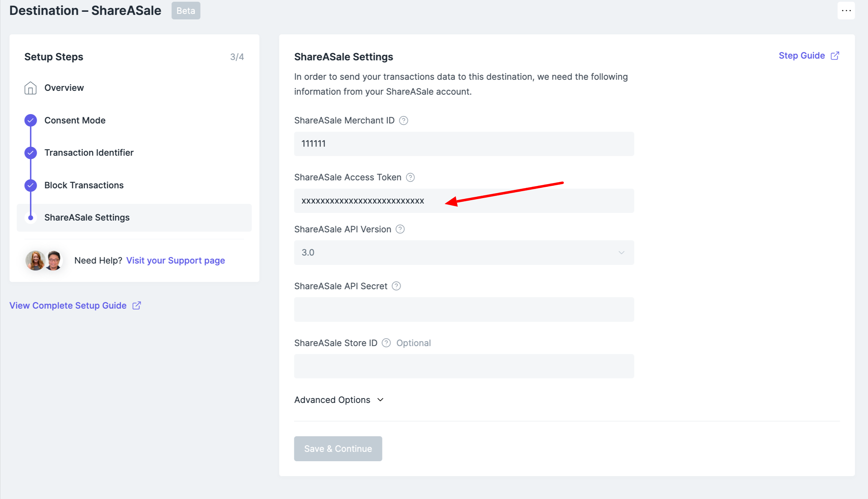Click the Block Transactions checkmark circle
The image size is (868, 499).
tap(31, 185)
